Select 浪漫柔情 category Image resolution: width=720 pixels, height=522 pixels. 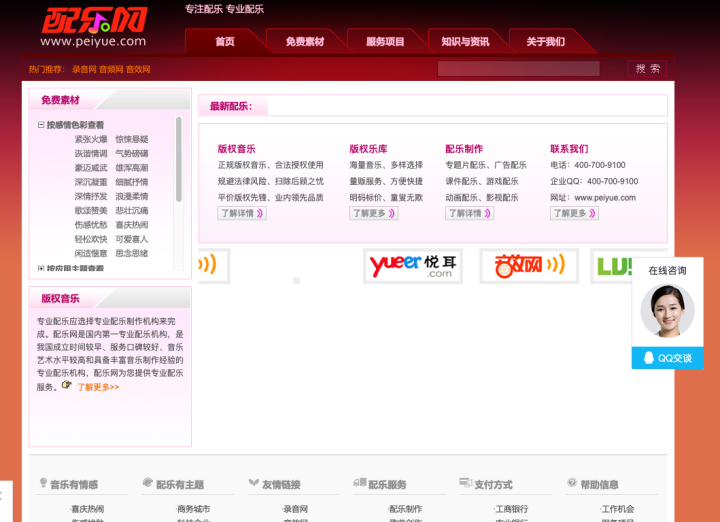coord(132,196)
